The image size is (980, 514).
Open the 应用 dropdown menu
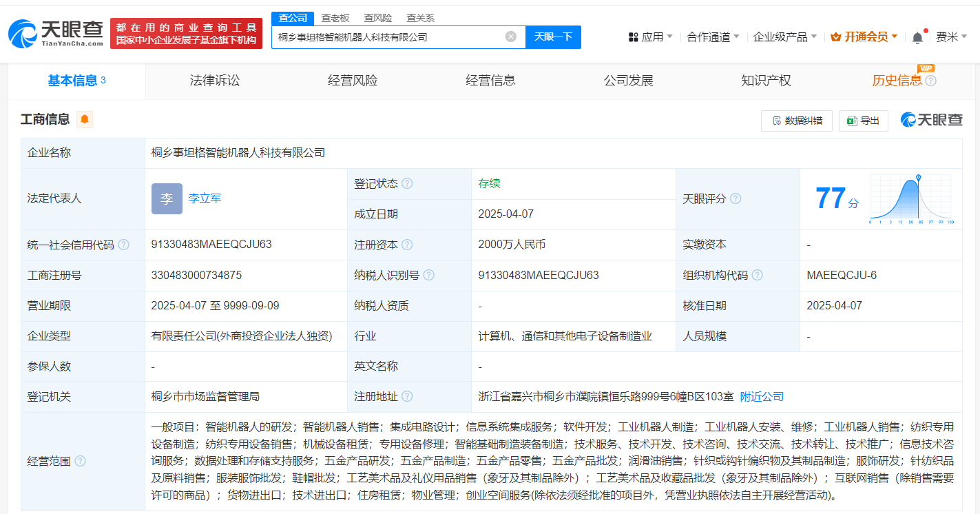[650, 37]
